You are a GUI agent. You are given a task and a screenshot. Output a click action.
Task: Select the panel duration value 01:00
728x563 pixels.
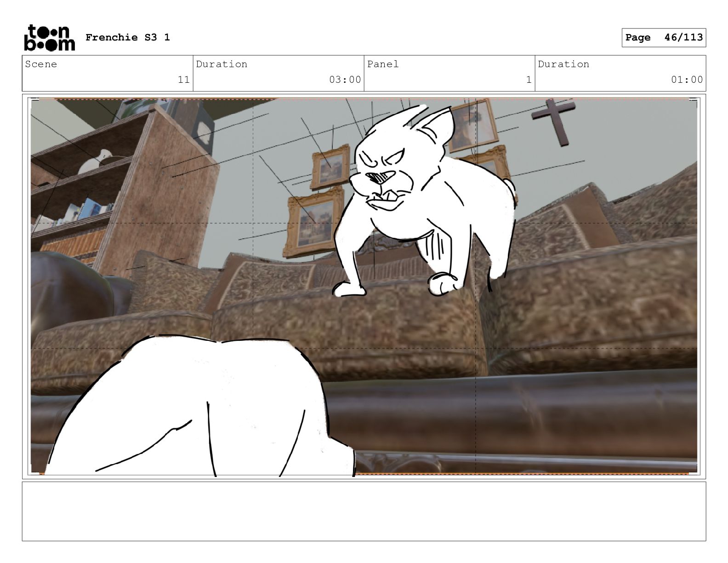[687, 80]
